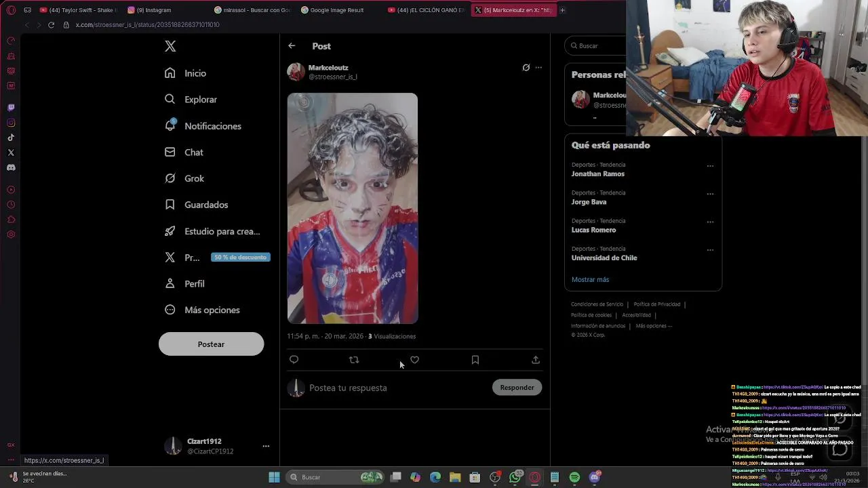Screen dimensions: 868x488
Task: Switch to Taylor Swift YouTube tab
Action: click(78, 10)
